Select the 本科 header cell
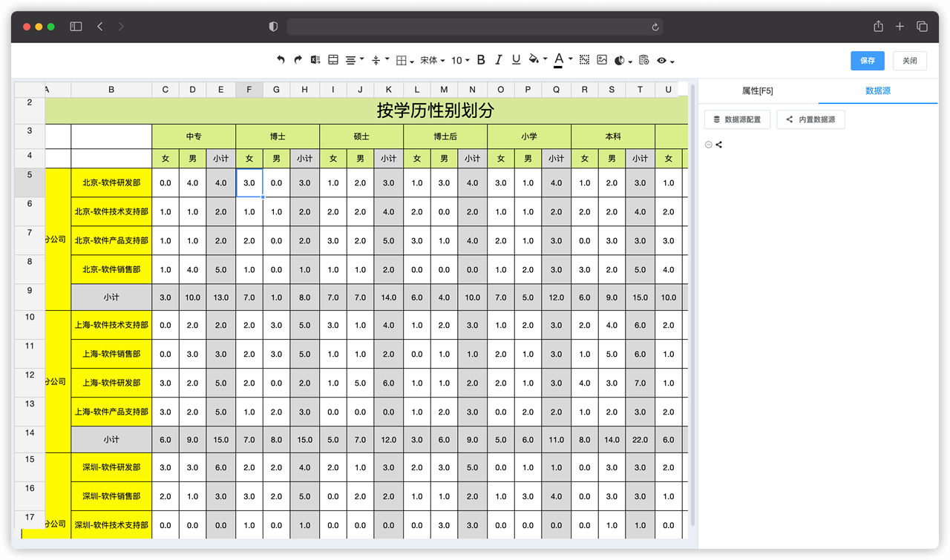This screenshot has width=950, height=560. (x=613, y=136)
